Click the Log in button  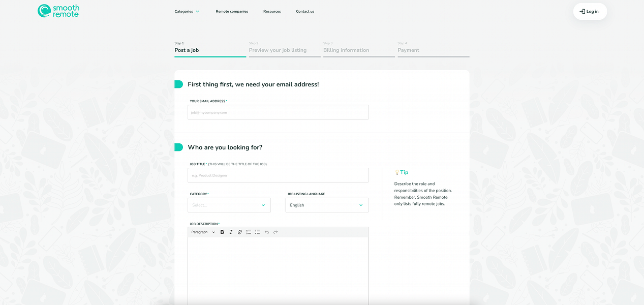click(590, 11)
